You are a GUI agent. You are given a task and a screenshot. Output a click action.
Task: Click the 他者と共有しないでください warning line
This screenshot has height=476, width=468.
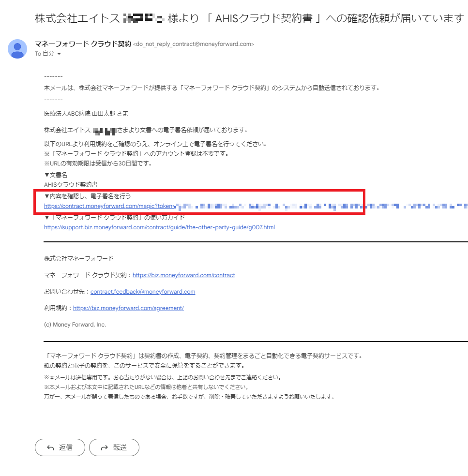click(x=147, y=387)
